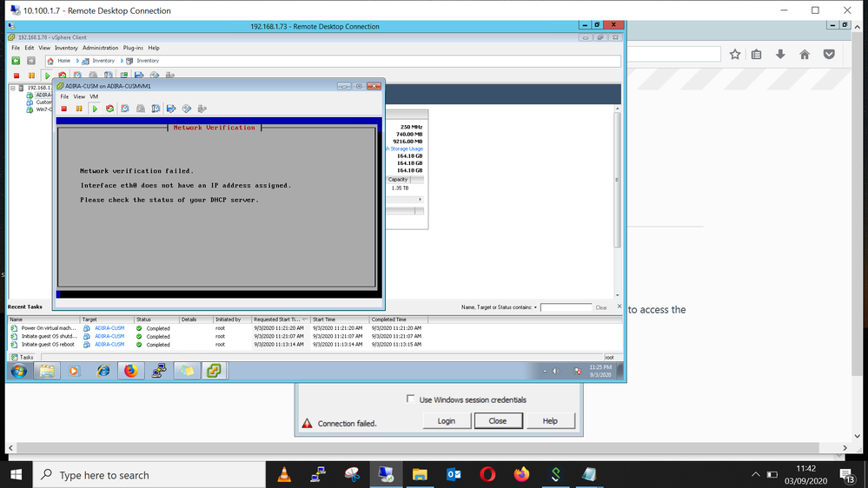Open Help menu in vSphere Client
Image resolution: width=868 pixels, height=488 pixels.
154,48
